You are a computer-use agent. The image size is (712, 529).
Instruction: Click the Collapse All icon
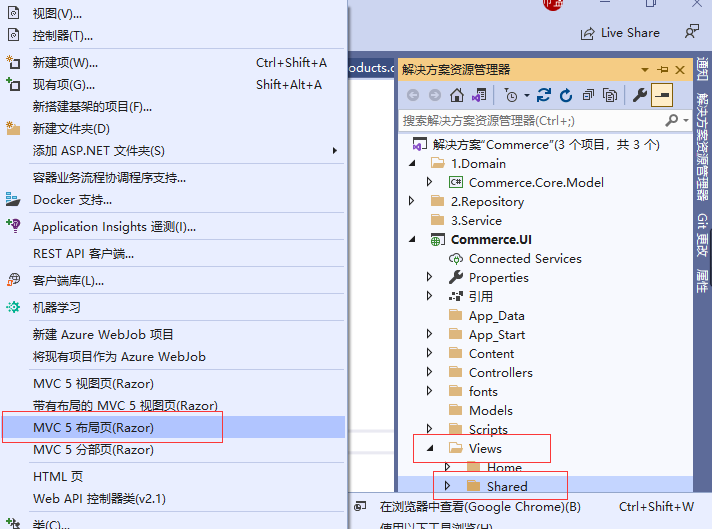pos(588,95)
